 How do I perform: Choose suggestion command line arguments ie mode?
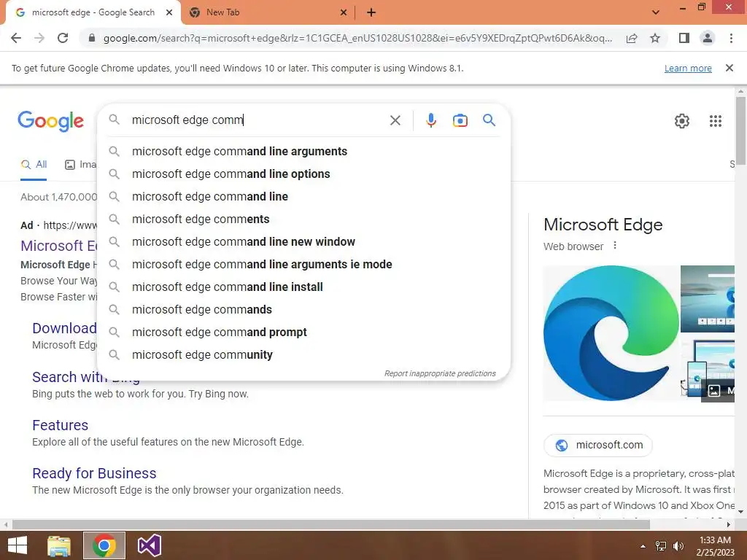pyautogui.click(x=303, y=264)
